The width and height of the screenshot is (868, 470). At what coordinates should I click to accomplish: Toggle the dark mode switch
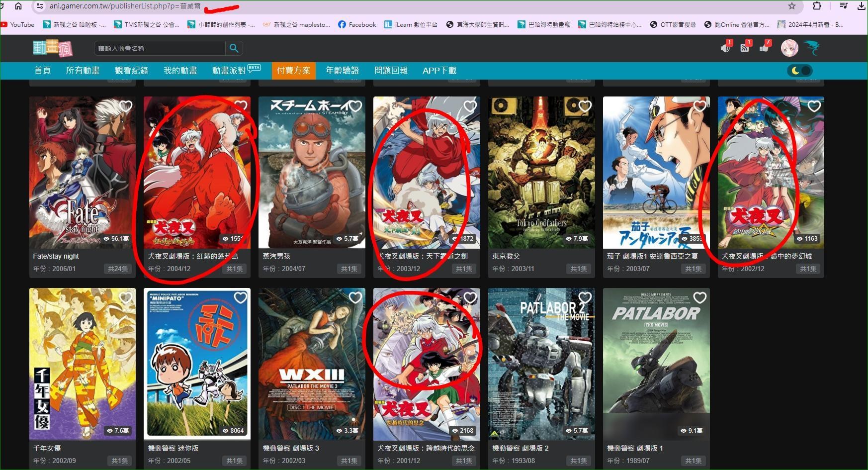[800, 71]
